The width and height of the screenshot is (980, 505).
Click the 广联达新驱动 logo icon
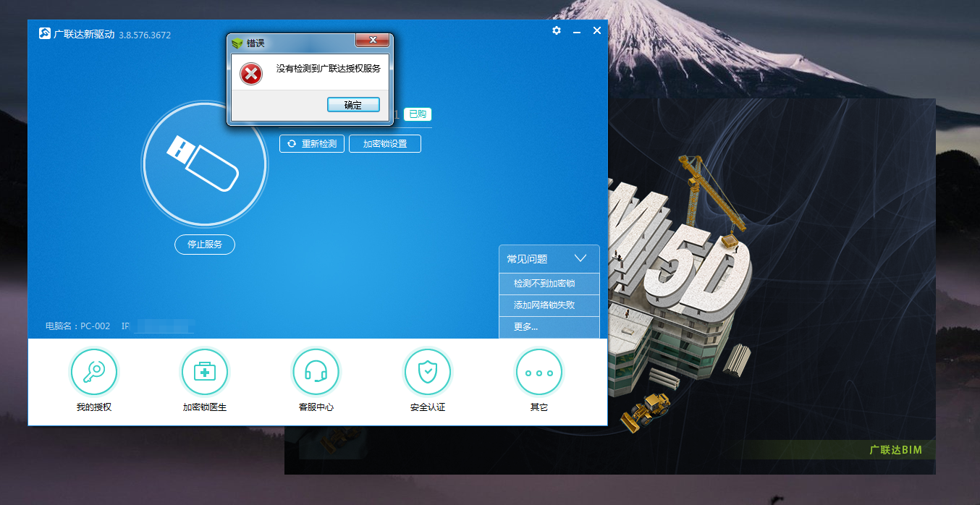[x=45, y=34]
